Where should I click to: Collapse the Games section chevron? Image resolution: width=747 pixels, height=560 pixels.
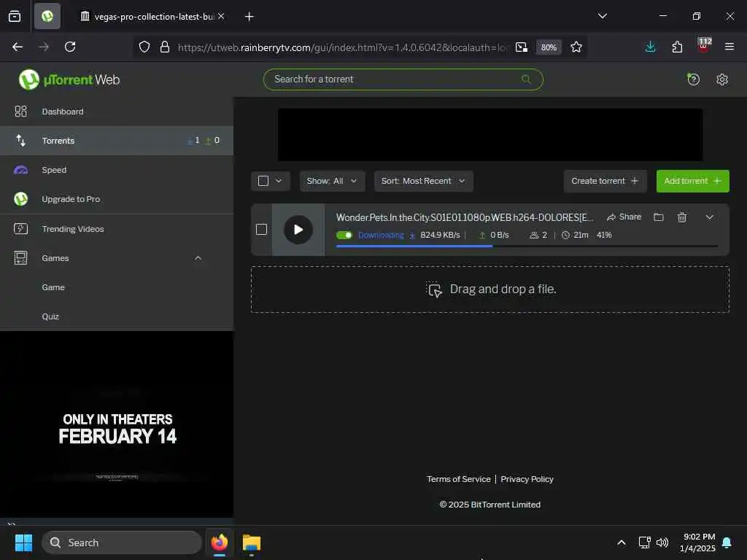(x=198, y=258)
